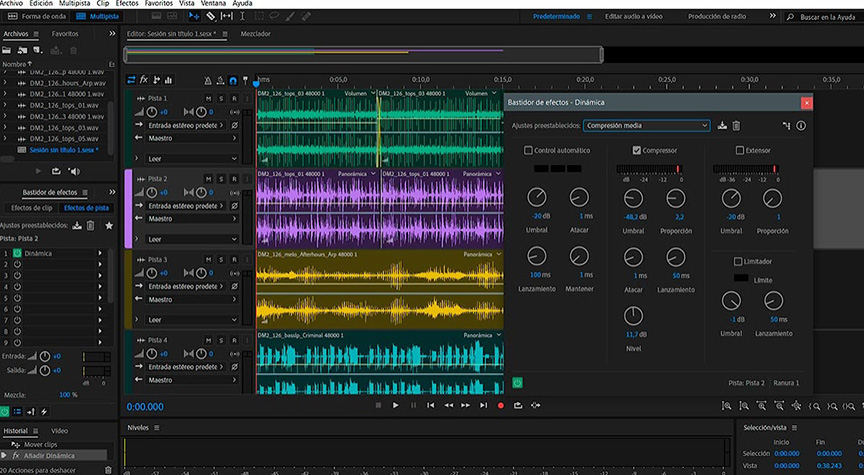Image resolution: width=864 pixels, height=475 pixels.
Task: Open Pista 1 Maestro output dropdown
Action: point(190,138)
